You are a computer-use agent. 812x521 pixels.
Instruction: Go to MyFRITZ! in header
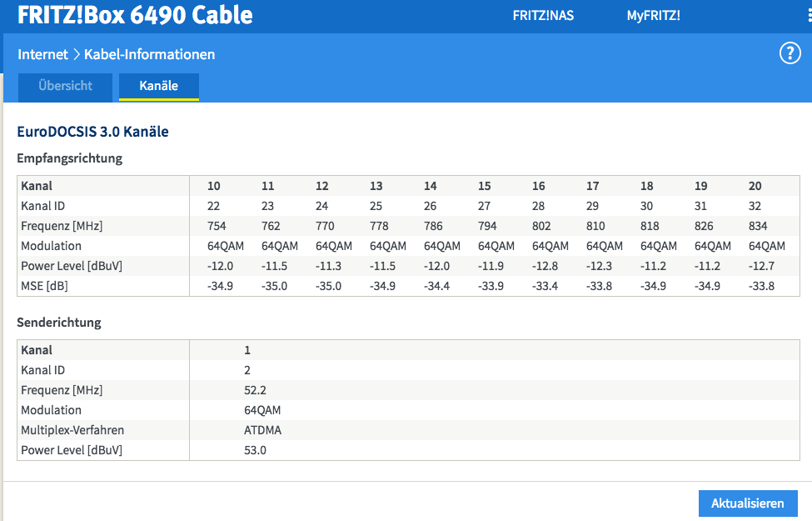pos(653,16)
